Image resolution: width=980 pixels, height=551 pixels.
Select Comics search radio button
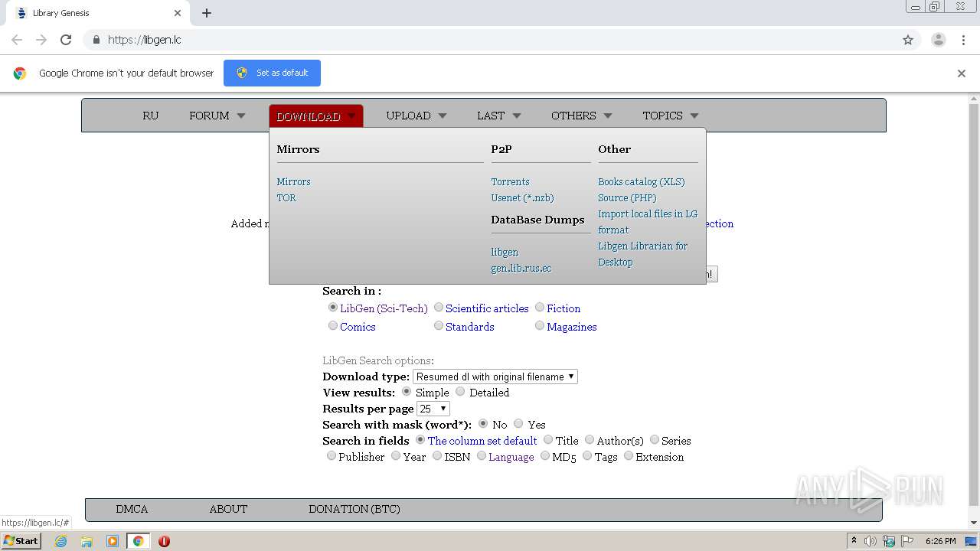[x=332, y=325]
